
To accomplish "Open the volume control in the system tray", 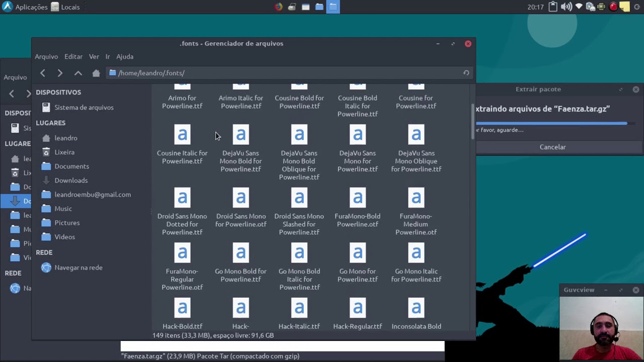I will point(566,7).
